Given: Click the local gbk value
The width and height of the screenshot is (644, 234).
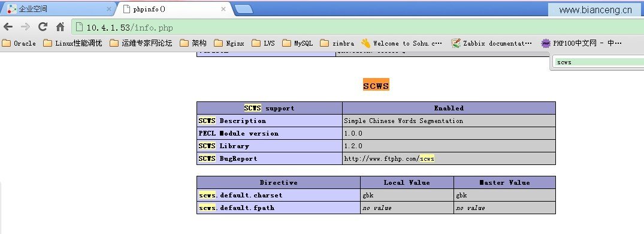Looking at the screenshot, I should [368, 196].
